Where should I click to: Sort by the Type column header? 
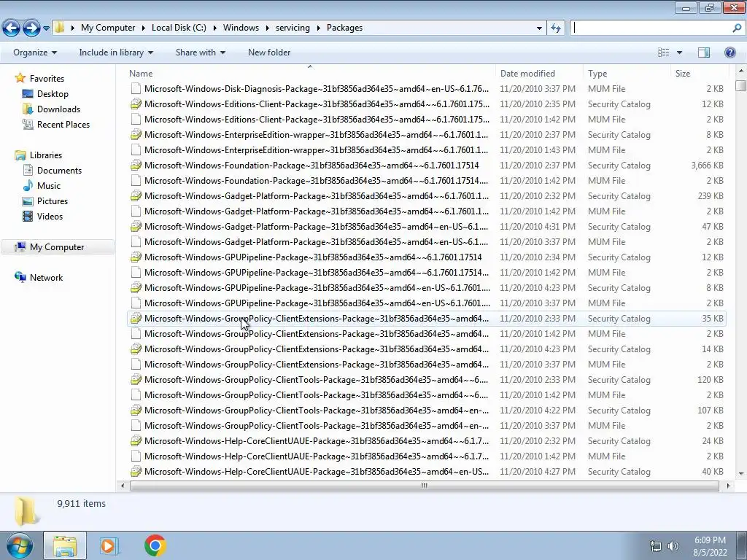627,74
